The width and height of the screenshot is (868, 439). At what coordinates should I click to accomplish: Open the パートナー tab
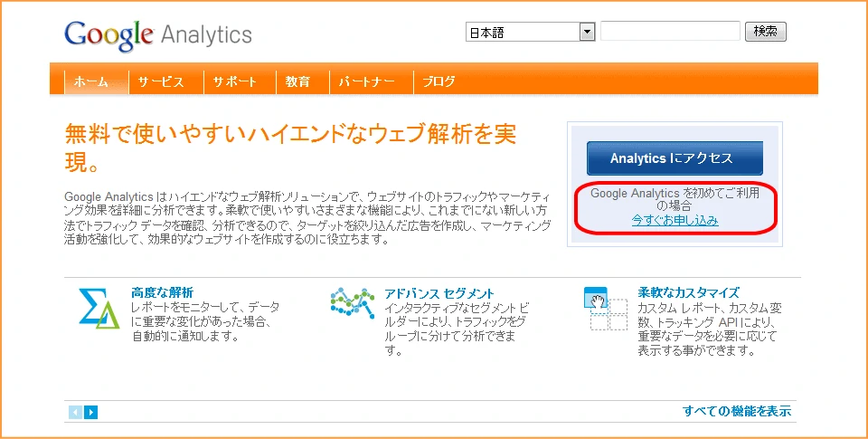coord(366,81)
